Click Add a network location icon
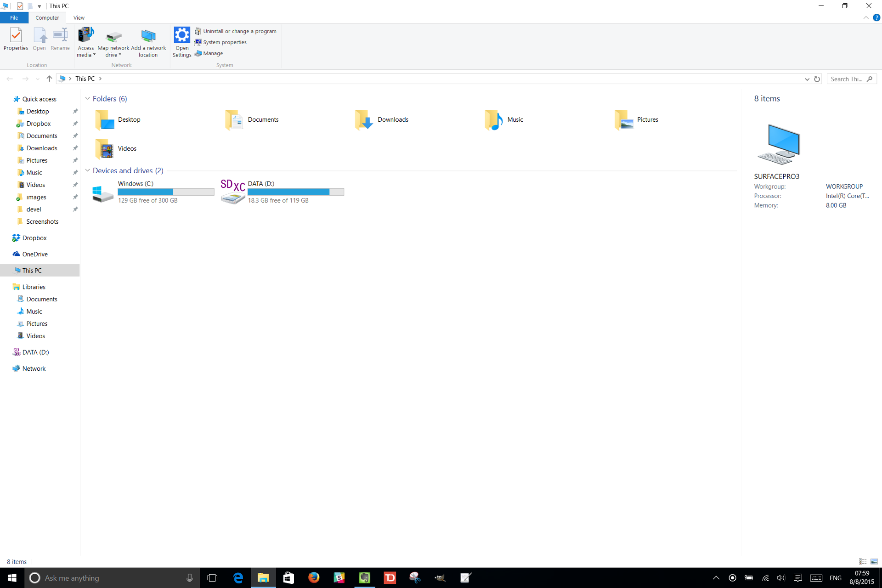The width and height of the screenshot is (882, 588). pyautogui.click(x=148, y=37)
